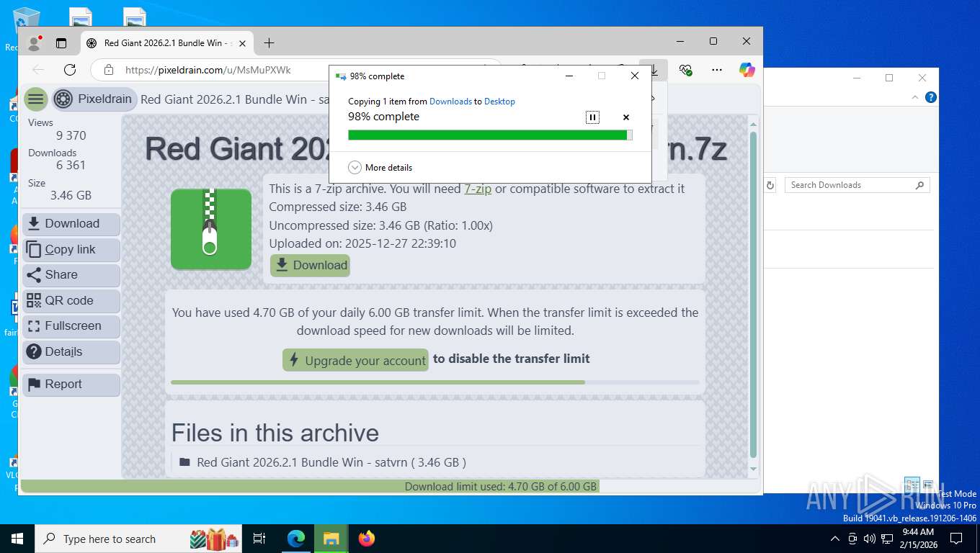980x553 pixels.
Task: Click the transfer limit usage bar
Action: coord(435,382)
